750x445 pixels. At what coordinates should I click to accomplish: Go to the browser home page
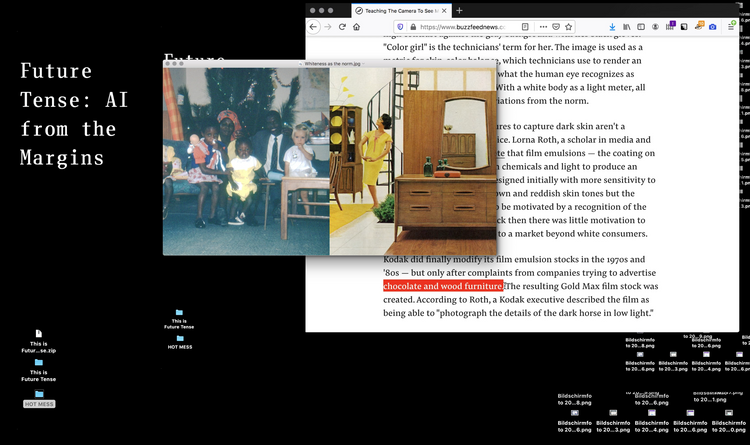(x=356, y=26)
